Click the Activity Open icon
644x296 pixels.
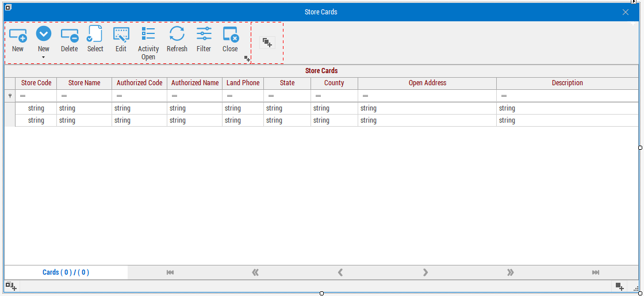tap(148, 34)
